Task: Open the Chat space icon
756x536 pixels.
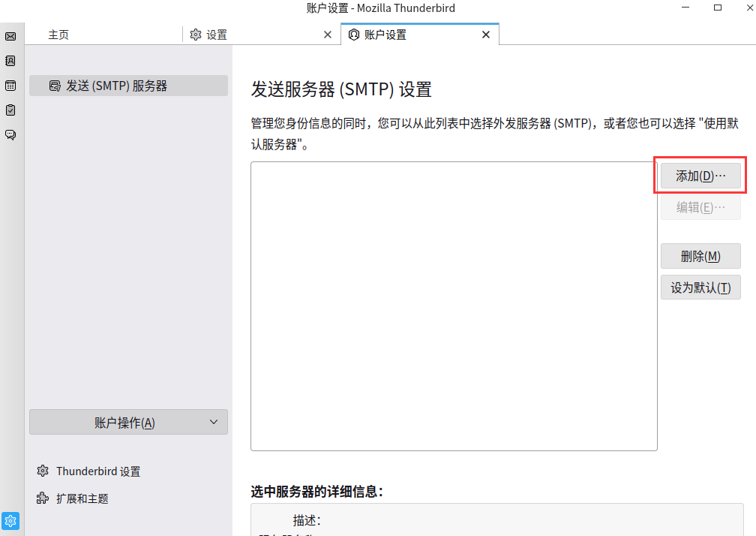Action: coord(10,134)
